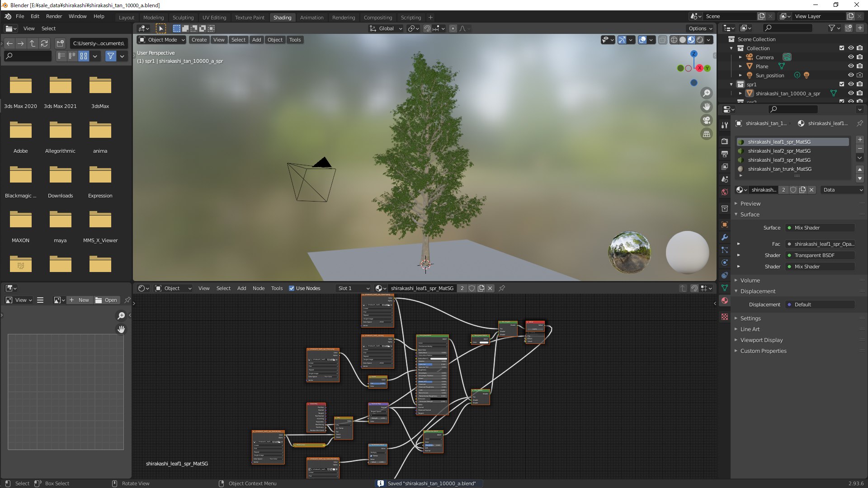Toggle the Use Nodes checkbox

click(x=292, y=288)
